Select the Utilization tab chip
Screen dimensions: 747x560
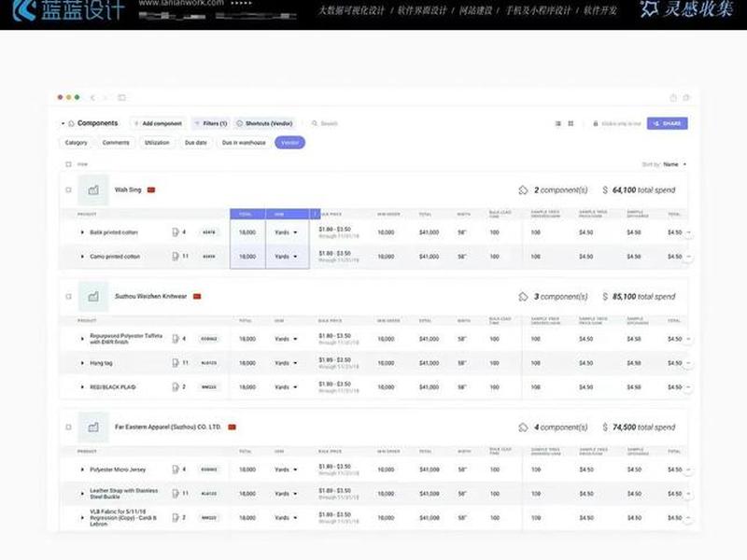pos(157,143)
